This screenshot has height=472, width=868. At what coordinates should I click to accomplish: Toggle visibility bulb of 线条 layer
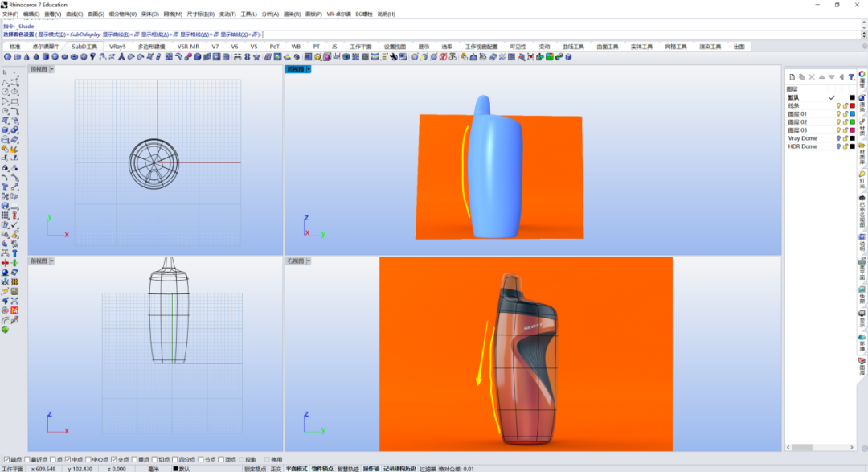(x=838, y=105)
